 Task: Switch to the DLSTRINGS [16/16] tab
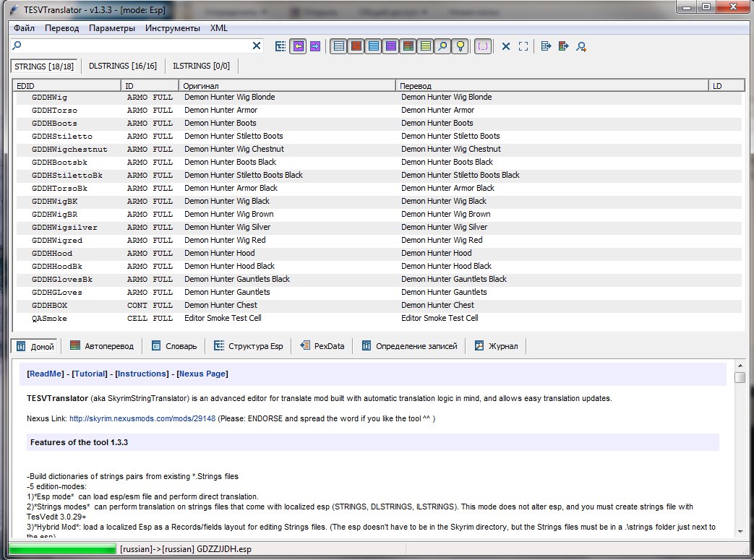[x=122, y=66]
